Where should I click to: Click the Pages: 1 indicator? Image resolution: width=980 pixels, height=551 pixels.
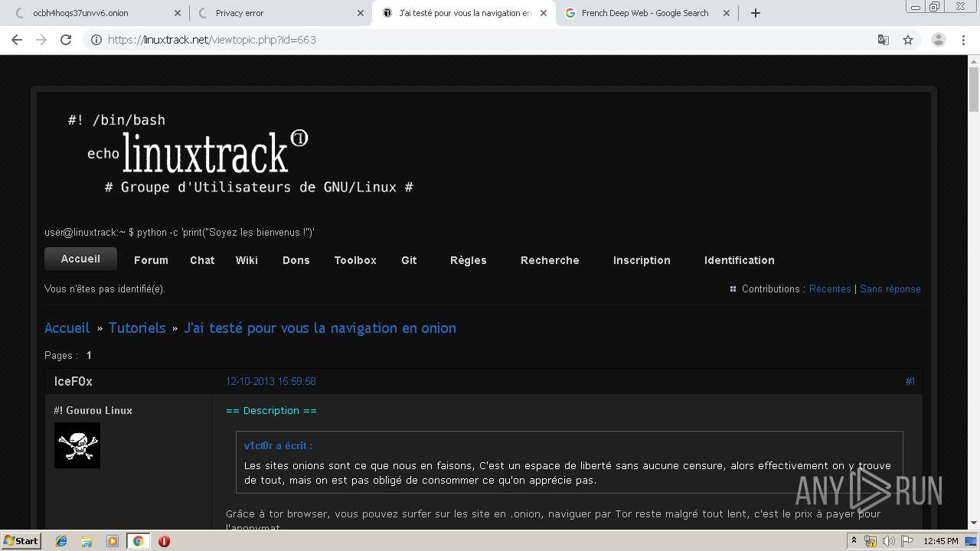click(x=68, y=355)
